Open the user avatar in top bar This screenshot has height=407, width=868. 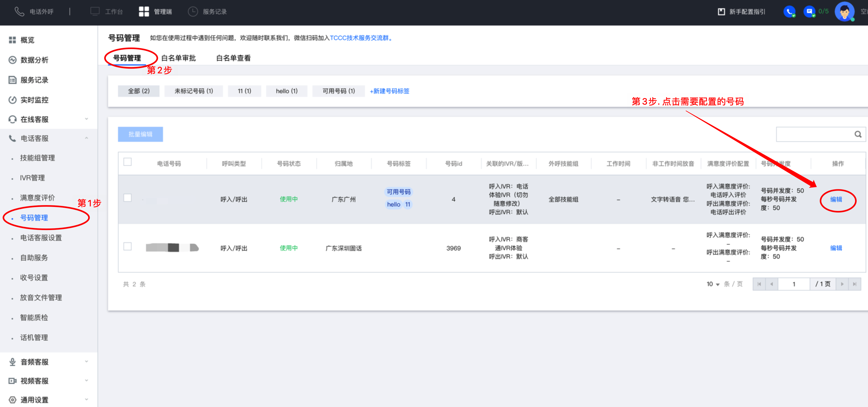coord(844,12)
